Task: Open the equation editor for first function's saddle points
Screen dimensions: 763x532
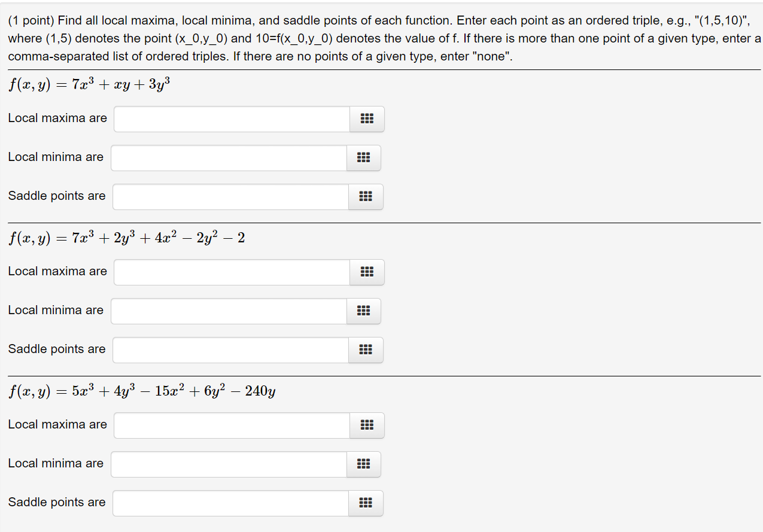Action: click(366, 196)
